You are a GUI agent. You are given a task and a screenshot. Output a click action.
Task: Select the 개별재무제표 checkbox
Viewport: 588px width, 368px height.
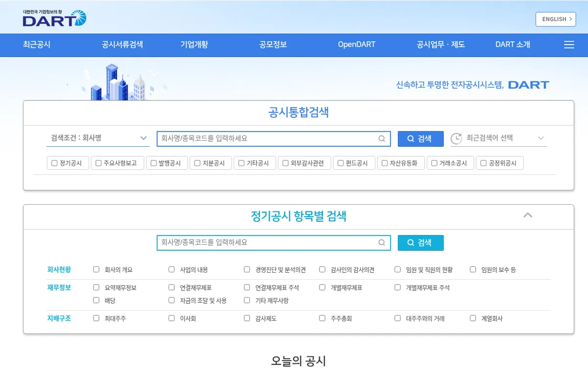tap(322, 288)
